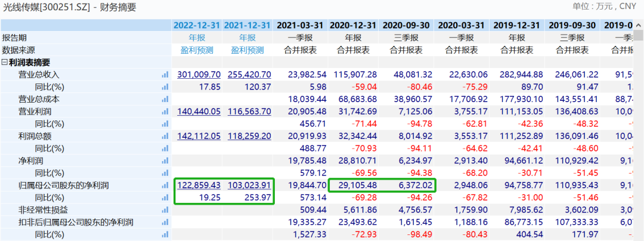Viewport: 644px width, 241px height.
Task: Click red growth value -59.04
Action: [x=366, y=87]
